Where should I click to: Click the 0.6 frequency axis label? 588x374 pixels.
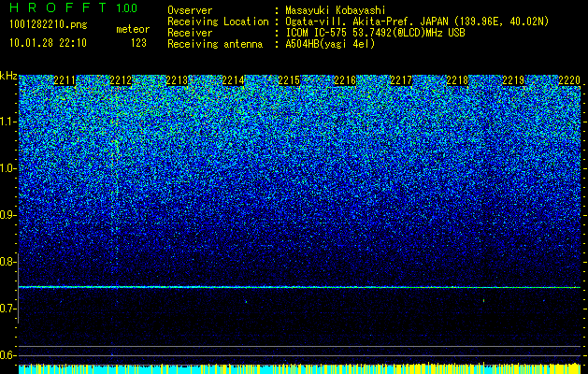point(7,355)
